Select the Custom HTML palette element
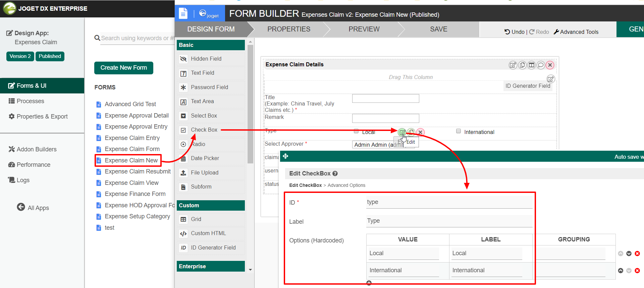The height and width of the screenshot is (288, 644). (x=211, y=233)
